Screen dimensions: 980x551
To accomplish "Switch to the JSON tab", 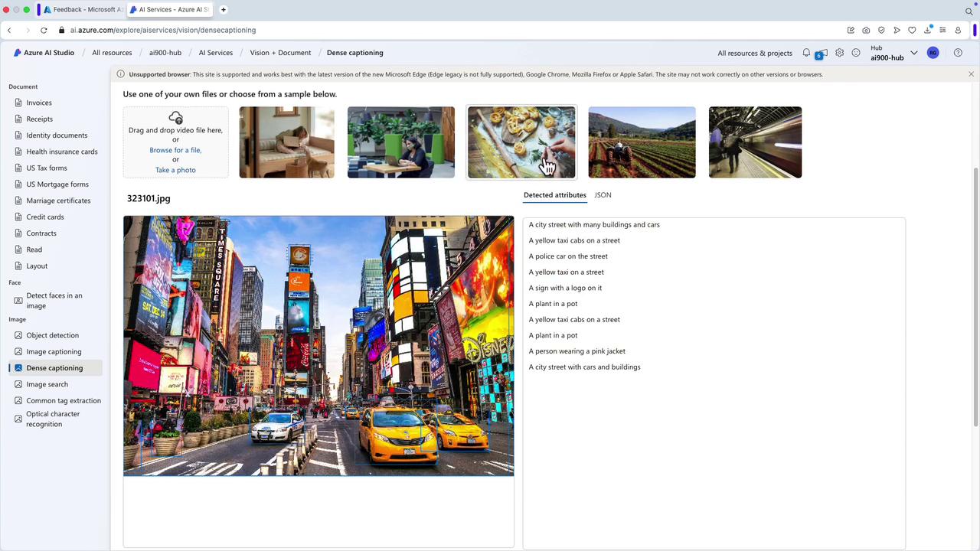I will pos(603,195).
